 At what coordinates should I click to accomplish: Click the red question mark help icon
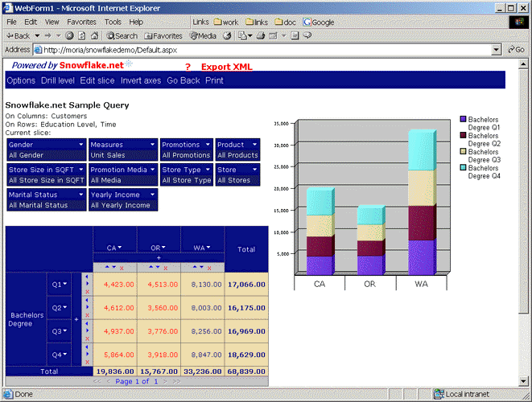tap(188, 67)
